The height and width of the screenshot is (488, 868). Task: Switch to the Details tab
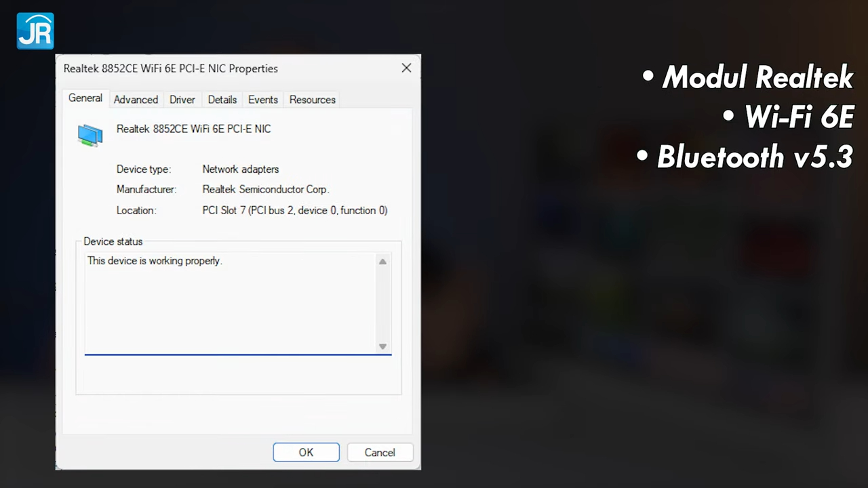[x=222, y=100]
